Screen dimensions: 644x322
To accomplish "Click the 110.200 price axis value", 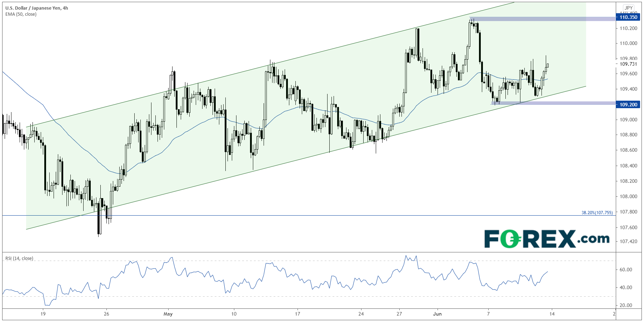I will [x=628, y=28].
